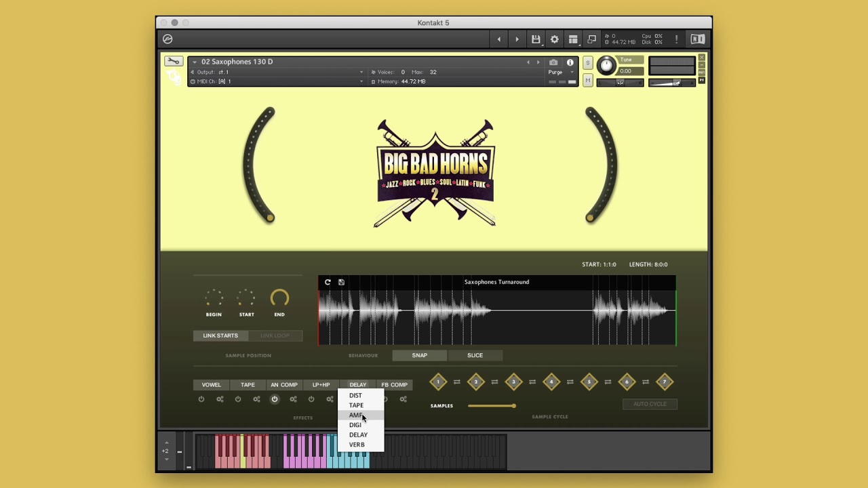Select next instrument arrow in header
The height and width of the screenshot is (488, 868).
pyautogui.click(x=538, y=62)
